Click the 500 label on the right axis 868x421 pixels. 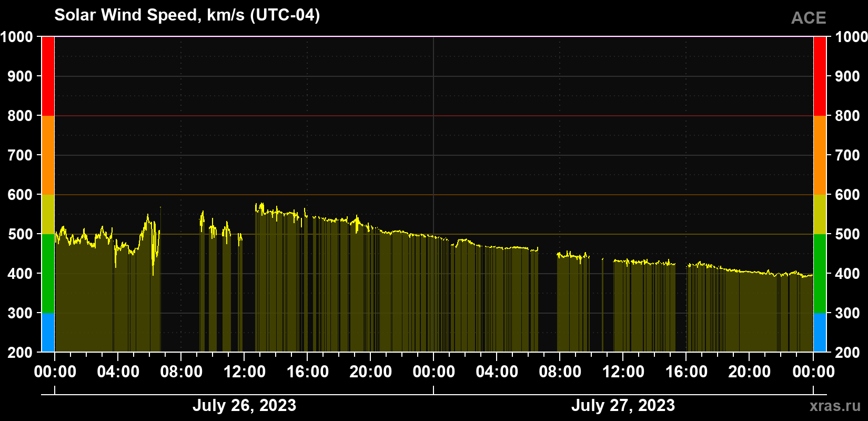click(847, 234)
